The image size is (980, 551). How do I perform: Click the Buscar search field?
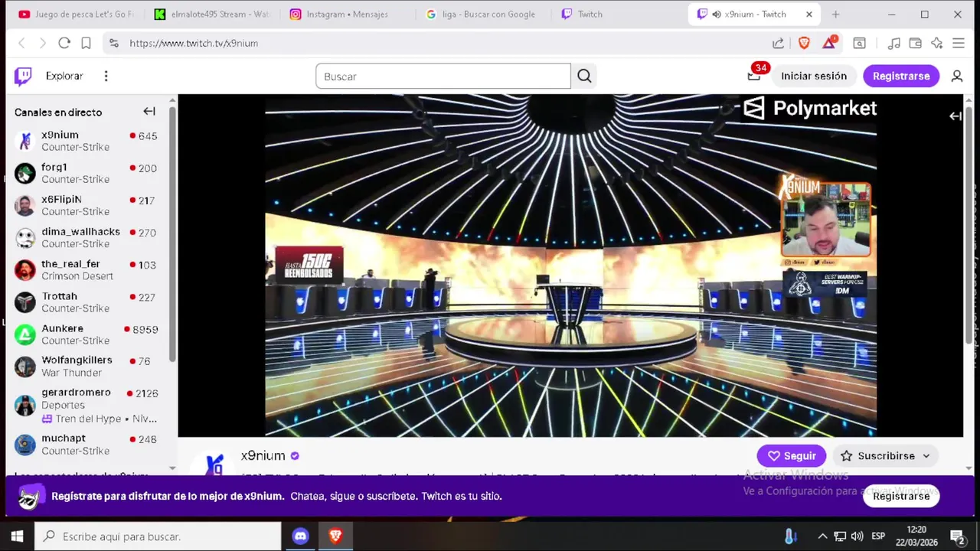(443, 76)
